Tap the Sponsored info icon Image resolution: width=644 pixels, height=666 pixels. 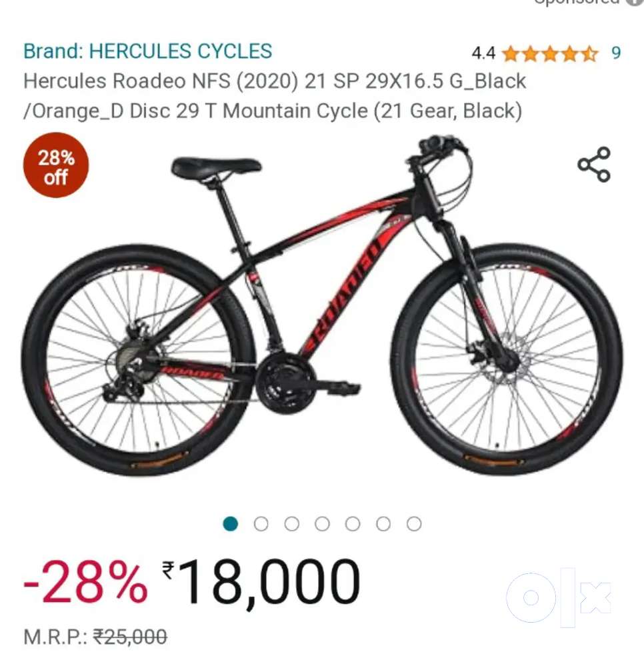pyautogui.click(x=636, y=2)
